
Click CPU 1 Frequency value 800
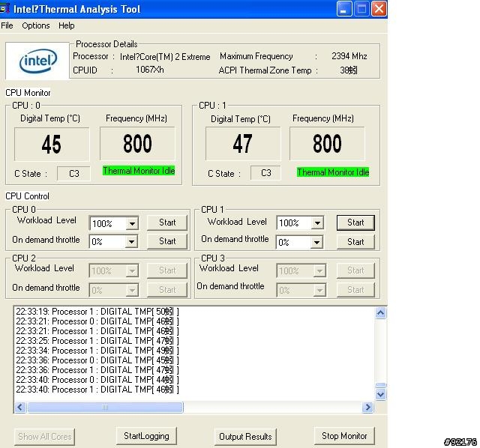[327, 143]
